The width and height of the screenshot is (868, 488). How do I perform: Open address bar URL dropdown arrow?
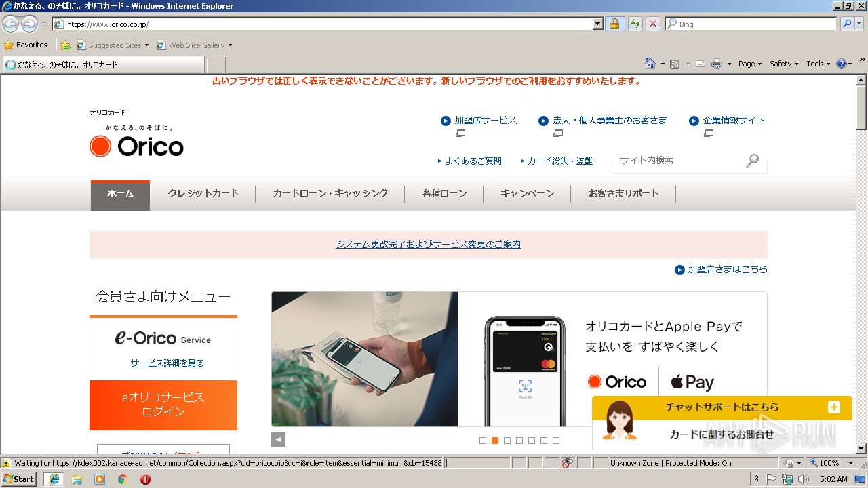click(597, 24)
